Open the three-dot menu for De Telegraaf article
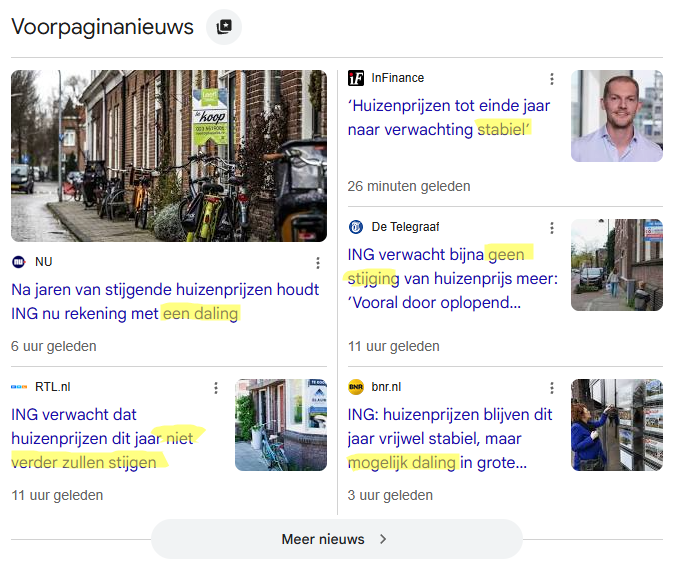Image resolution: width=675 pixels, height=586 pixels. [x=552, y=228]
